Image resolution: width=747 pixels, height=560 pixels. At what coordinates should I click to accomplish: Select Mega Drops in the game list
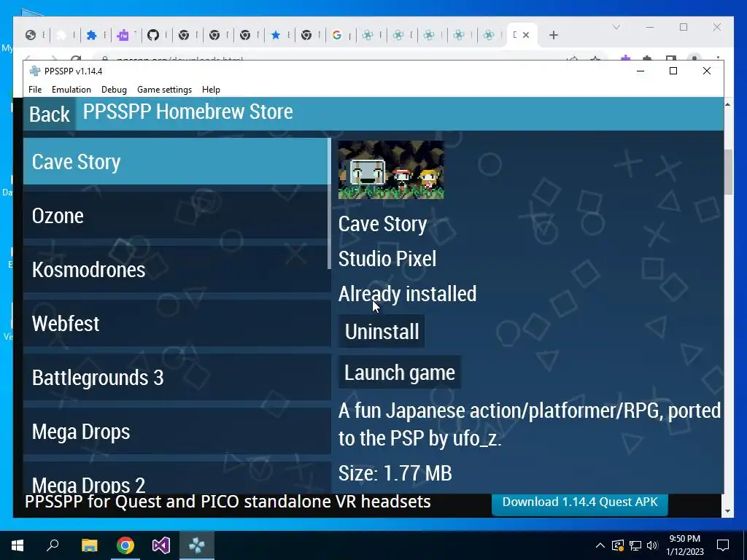[x=176, y=431]
